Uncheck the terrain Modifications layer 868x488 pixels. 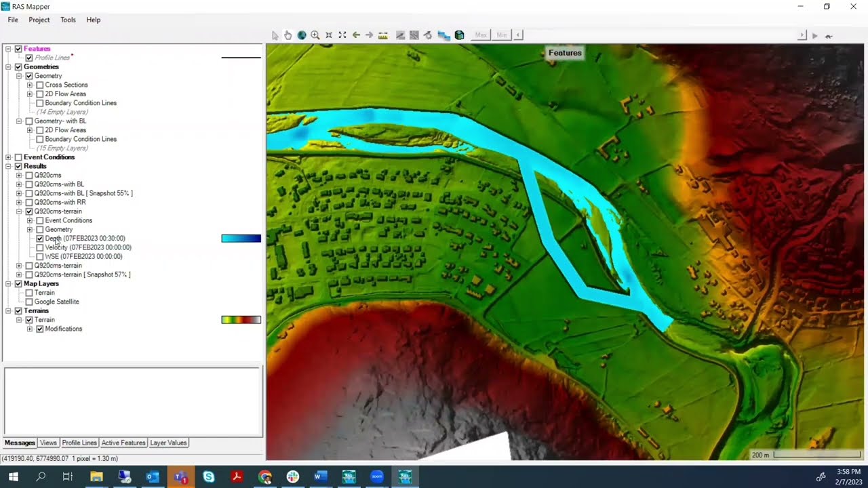[40, 329]
